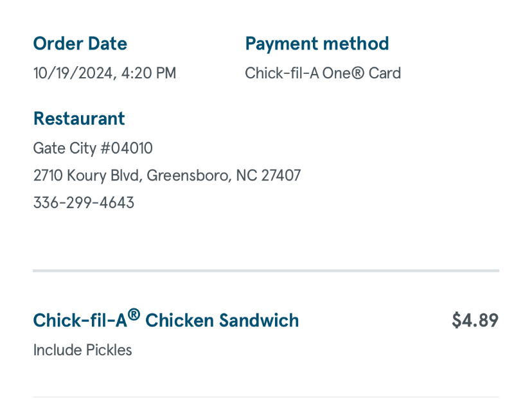This screenshot has width=532, height=399.
Task: Click the Payment method heading
Action: click(317, 44)
